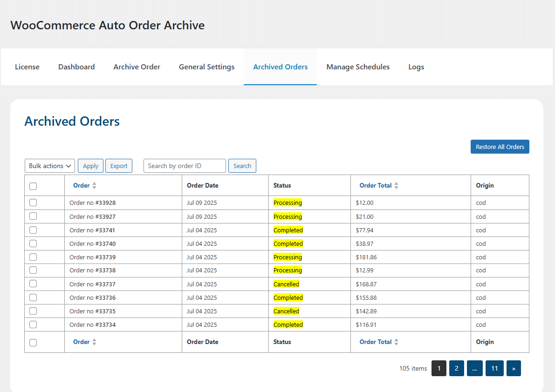Mark the checkbox for Order no #33737

coord(33,284)
